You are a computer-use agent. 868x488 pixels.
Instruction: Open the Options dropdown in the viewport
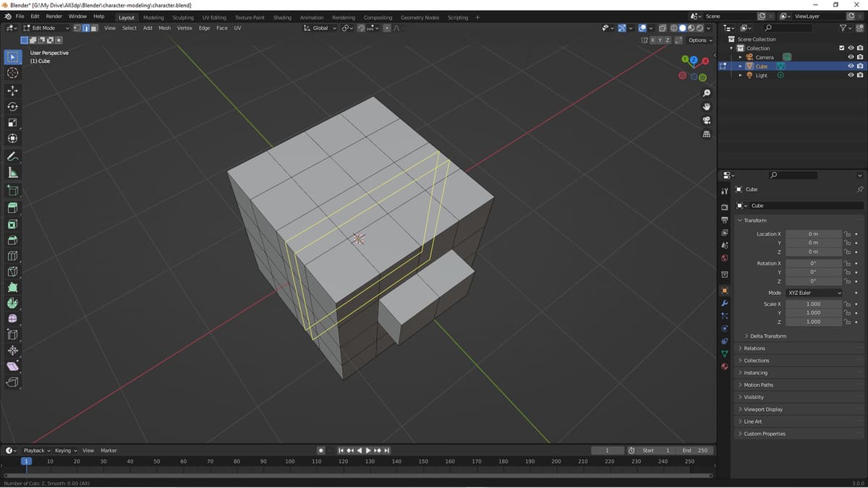(699, 40)
